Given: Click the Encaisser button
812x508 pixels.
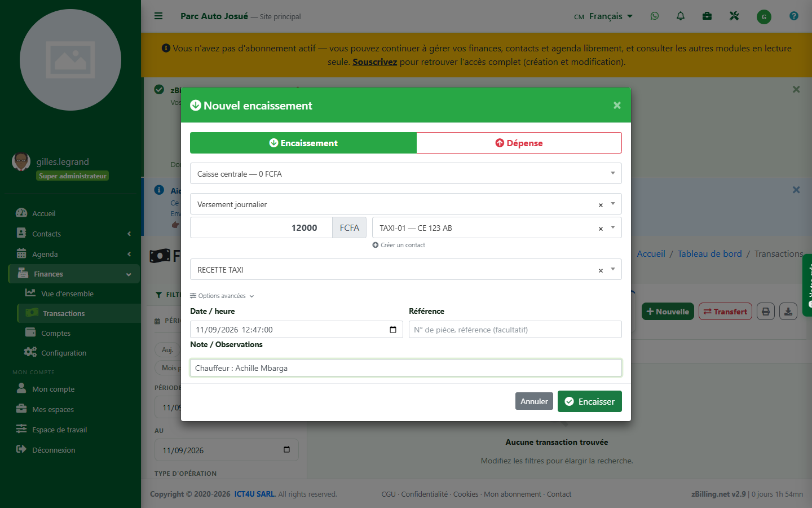Looking at the screenshot, I should pyautogui.click(x=590, y=401).
